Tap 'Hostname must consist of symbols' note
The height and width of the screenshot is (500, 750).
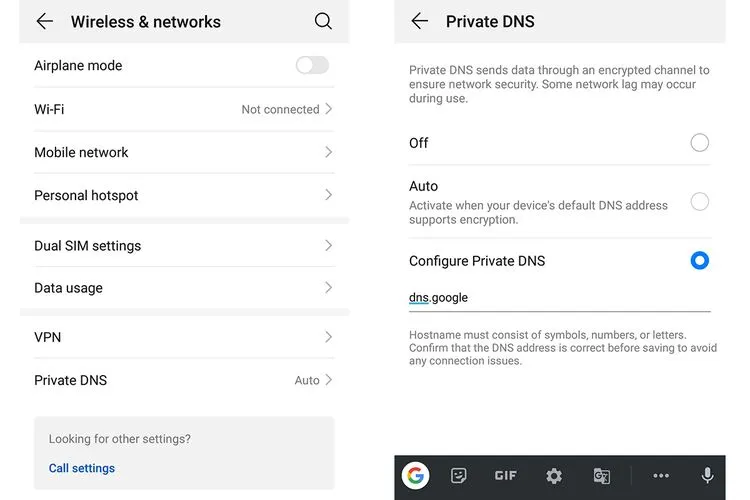(x=563, y=348)
